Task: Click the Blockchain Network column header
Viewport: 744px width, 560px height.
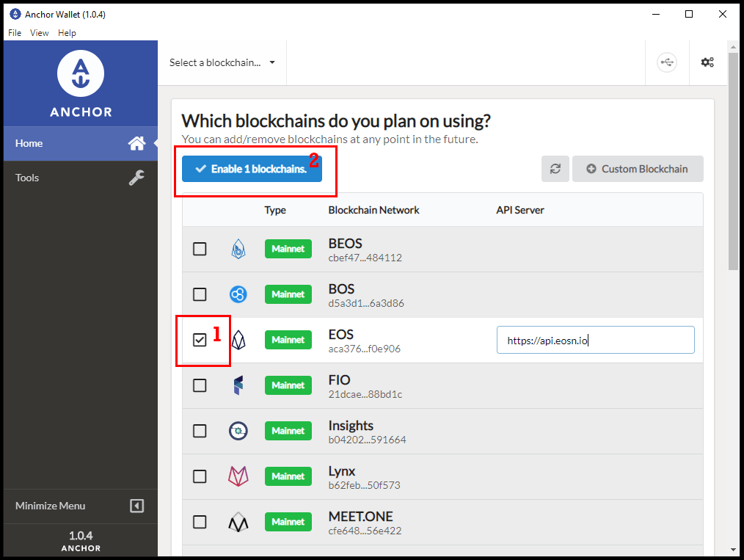Action: coord(374,210)
